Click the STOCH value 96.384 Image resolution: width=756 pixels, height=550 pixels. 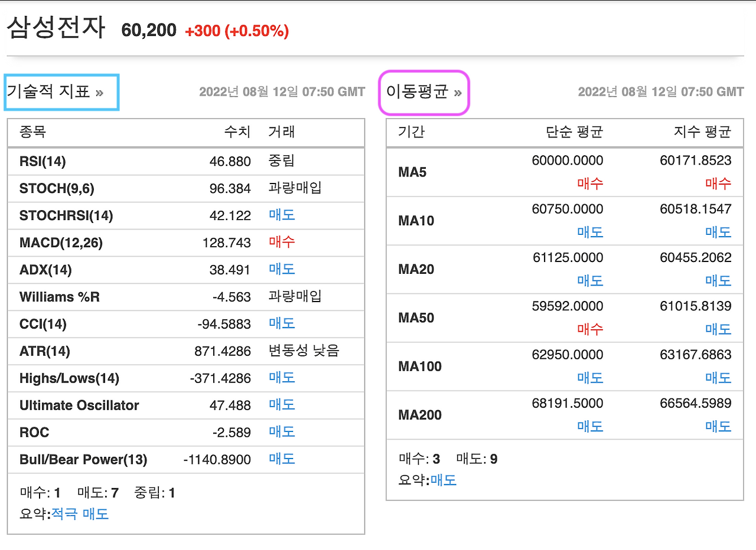click(230, 188)
